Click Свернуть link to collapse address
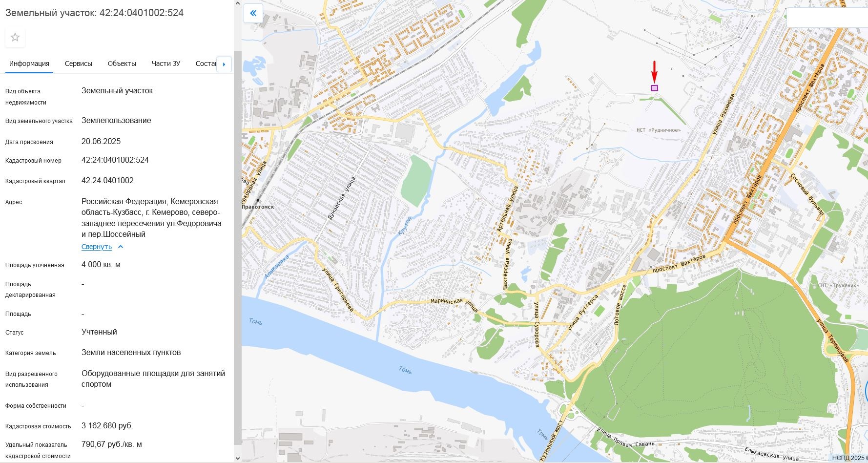 click(x=97, y=247)
